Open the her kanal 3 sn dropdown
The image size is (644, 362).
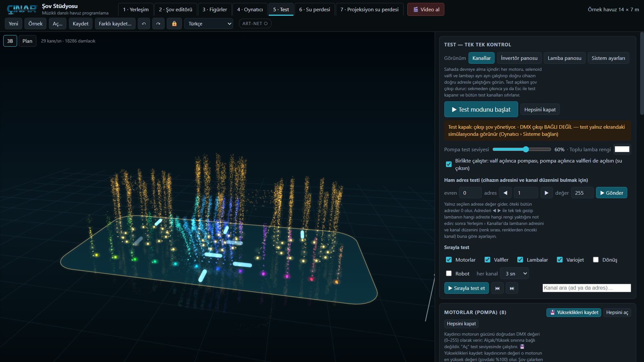coord(514,274)
